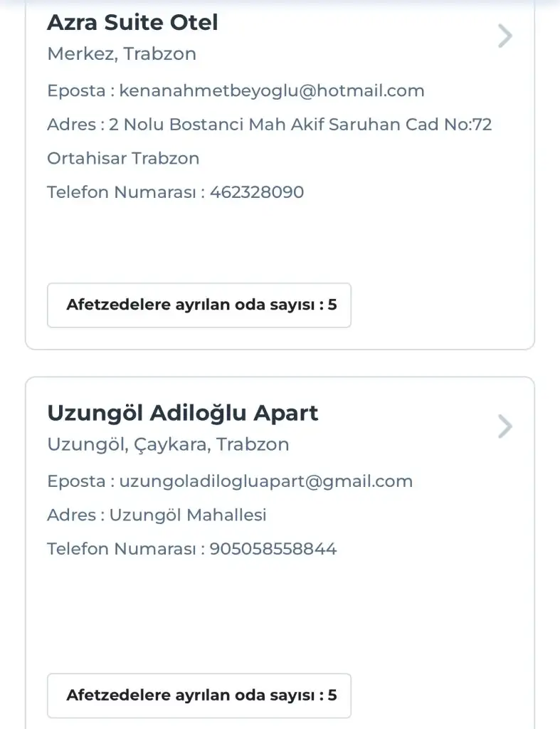Viewport: 560px width, 729px height.
Task: Select Uzungöl Adiloğlu's room count button
Action: pos(199,695)
